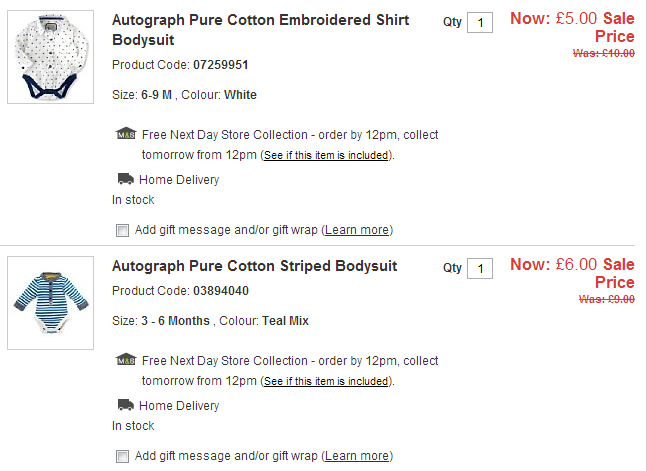Click product code 07259951
Image resolution: width=647 pixels, height=471 pixels.
coord(221,65)
